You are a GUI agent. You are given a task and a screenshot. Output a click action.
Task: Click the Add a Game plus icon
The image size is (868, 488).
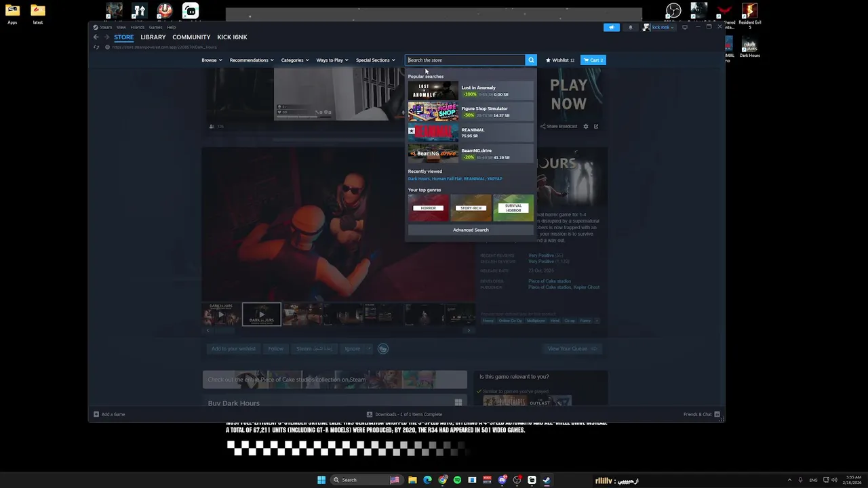(96, 414)
